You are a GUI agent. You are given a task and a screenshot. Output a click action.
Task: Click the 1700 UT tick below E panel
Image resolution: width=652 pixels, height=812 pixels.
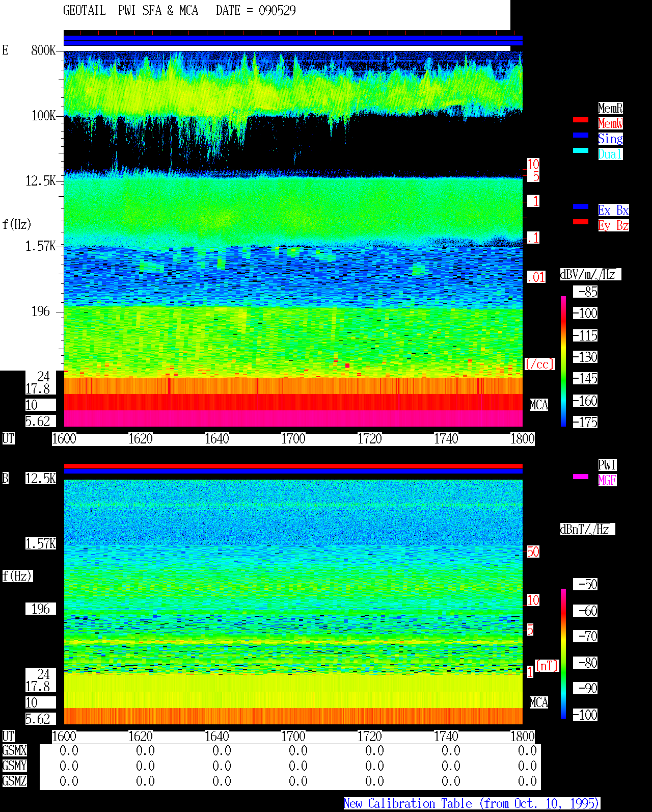[x=293, y=439]
